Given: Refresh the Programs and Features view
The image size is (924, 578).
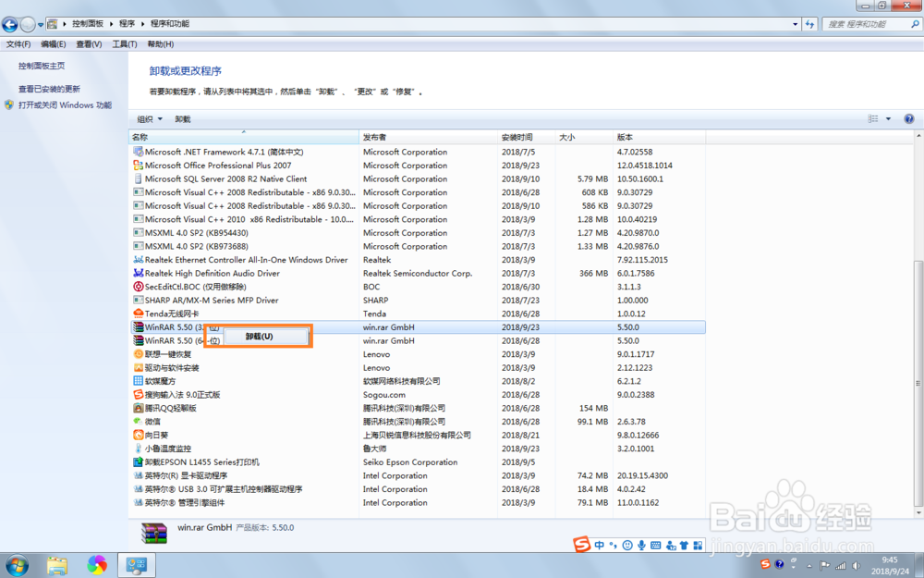Looking at the screenshot, I should pos(809,24).
